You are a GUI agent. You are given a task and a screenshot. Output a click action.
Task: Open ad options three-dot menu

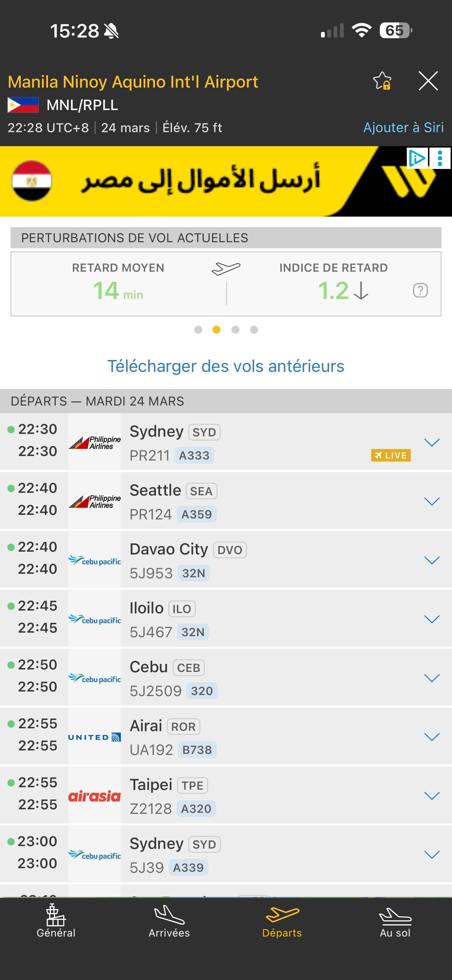point(440,158)
